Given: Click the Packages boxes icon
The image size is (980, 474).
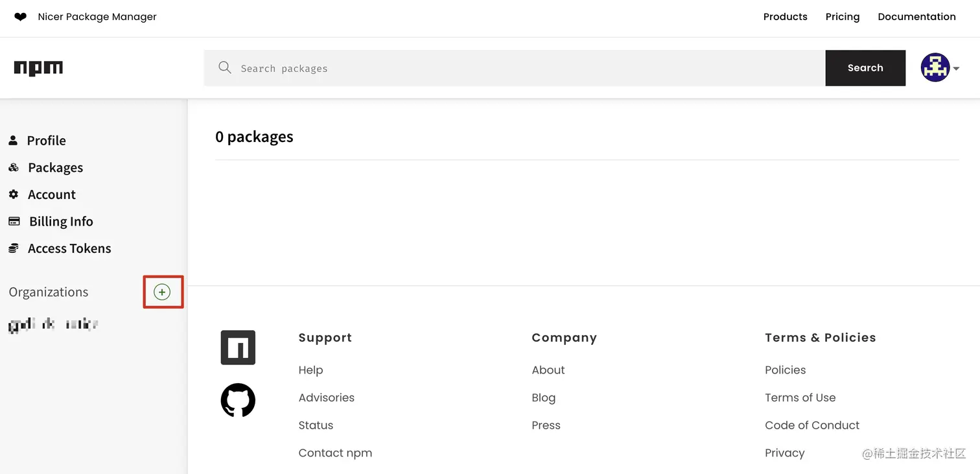Looking at the screenshot, I should coord(14,167).
